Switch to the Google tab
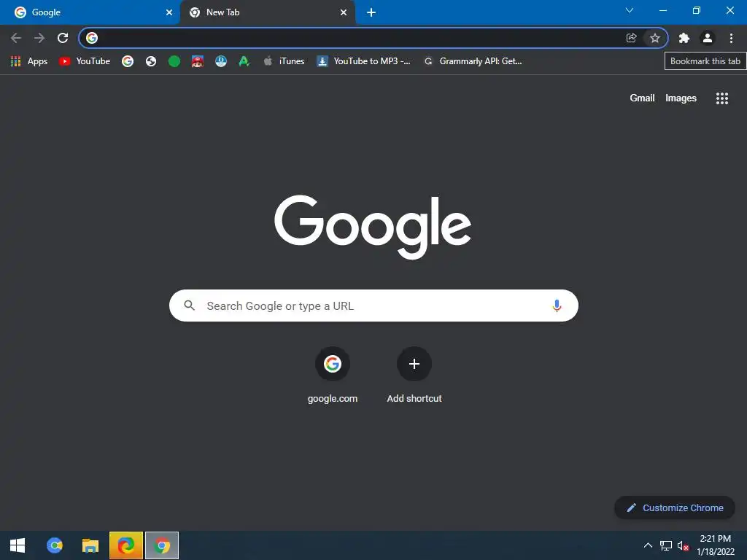The image size is (747, 560). [x=90, y=12]
